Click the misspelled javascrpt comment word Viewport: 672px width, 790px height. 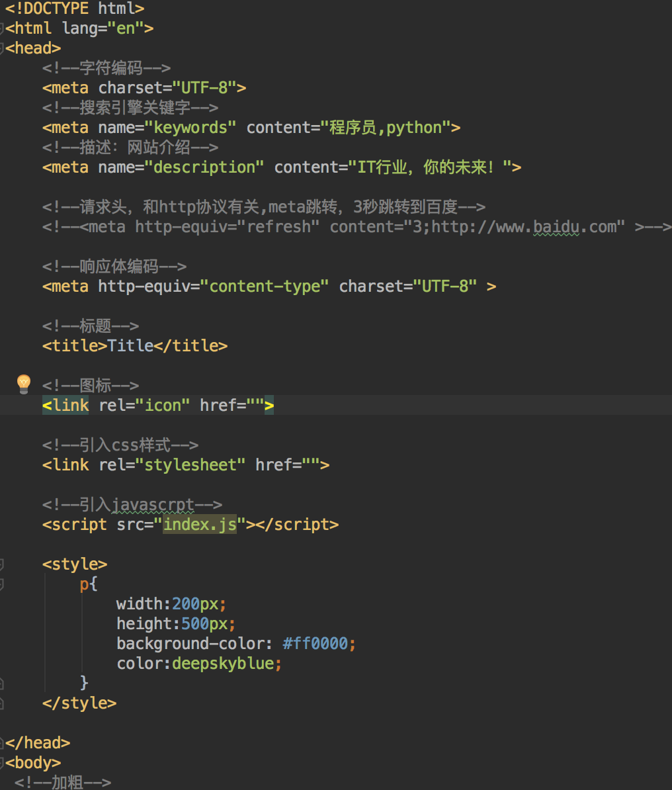click(x=153, y=505)
